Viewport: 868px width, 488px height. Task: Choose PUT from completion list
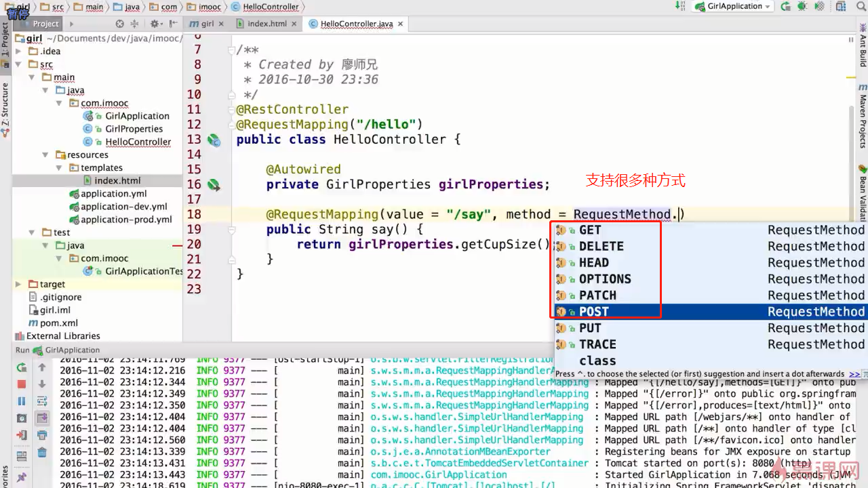pos(711,328)
